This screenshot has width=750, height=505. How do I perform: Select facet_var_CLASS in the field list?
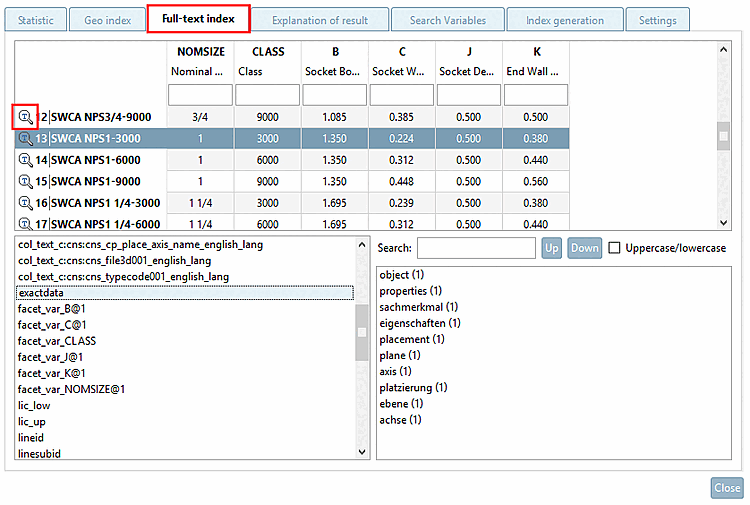click(57, 341)
